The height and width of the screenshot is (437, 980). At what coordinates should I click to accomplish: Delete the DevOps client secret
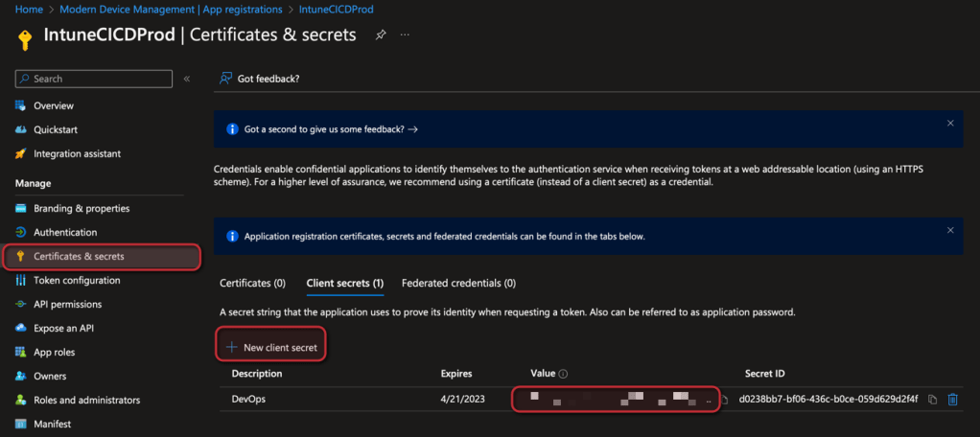[952, 400]
